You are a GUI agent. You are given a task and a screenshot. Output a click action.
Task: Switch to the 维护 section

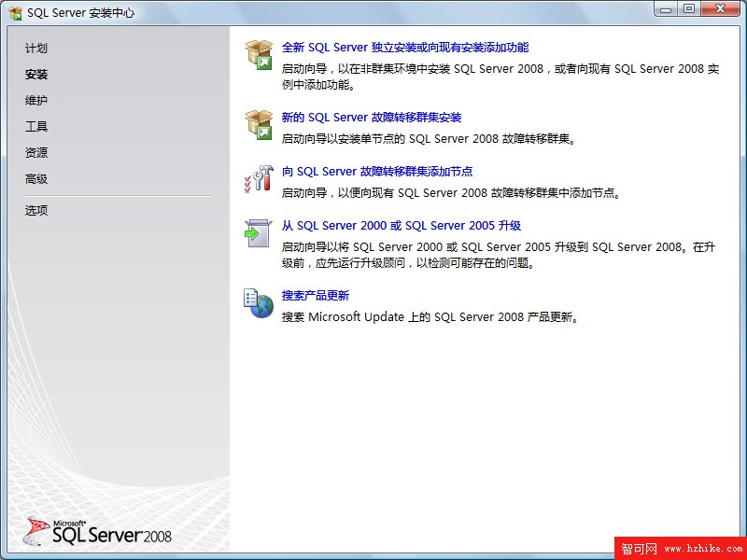36,101
